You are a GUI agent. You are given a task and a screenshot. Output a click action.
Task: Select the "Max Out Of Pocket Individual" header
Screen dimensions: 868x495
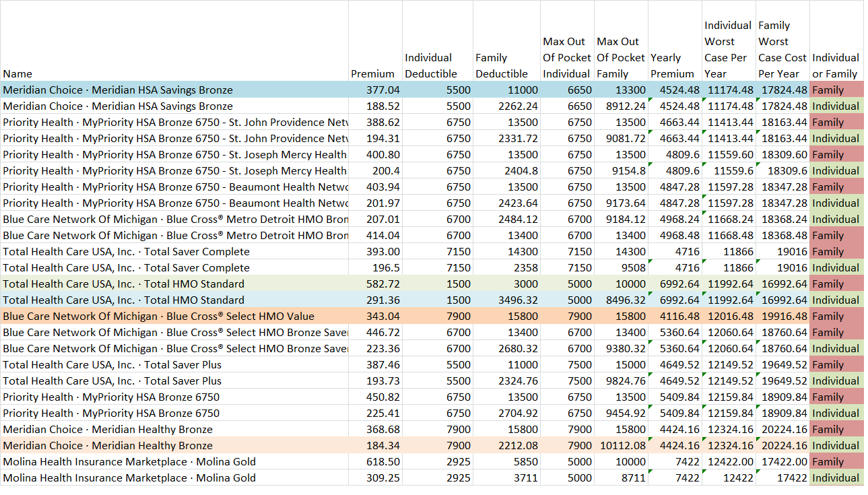[x=567, y=41]
